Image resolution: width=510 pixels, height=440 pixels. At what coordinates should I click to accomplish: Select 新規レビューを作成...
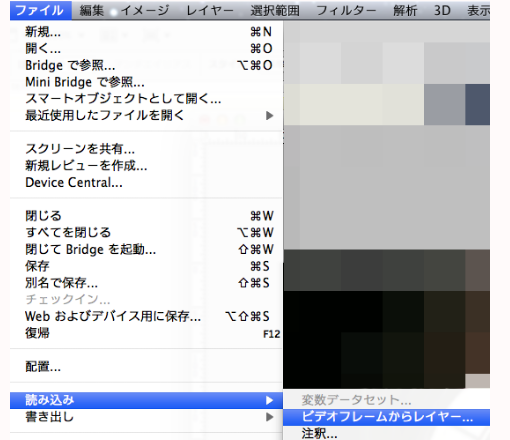click(x=146, y=165)
